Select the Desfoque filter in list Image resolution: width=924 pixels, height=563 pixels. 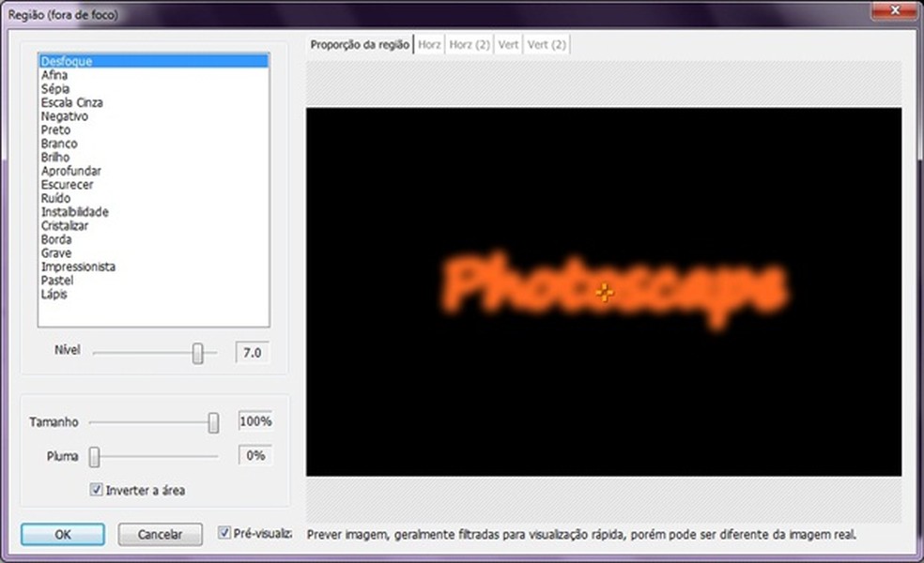153,61
